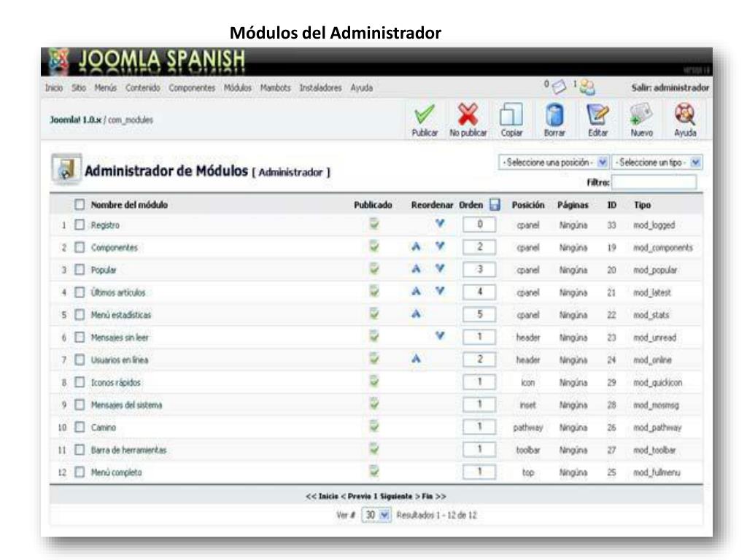This screenshot has height=560, width=747.
Task: Click the Filtro text field
Action: point(654,182)
